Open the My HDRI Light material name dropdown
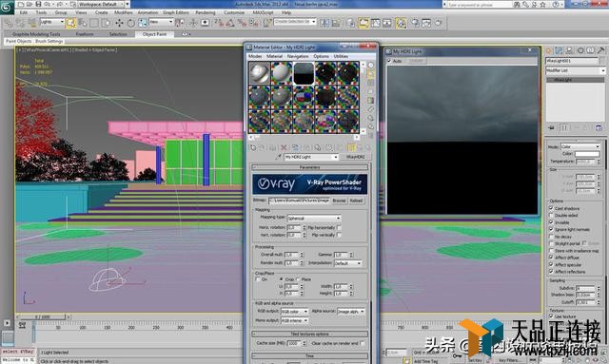The image size is (609, 364). pos(311,157)
